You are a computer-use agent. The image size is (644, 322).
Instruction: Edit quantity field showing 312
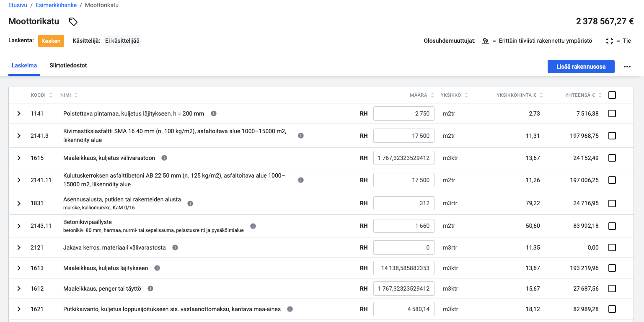pyautogui.click(x=404, y=204)
